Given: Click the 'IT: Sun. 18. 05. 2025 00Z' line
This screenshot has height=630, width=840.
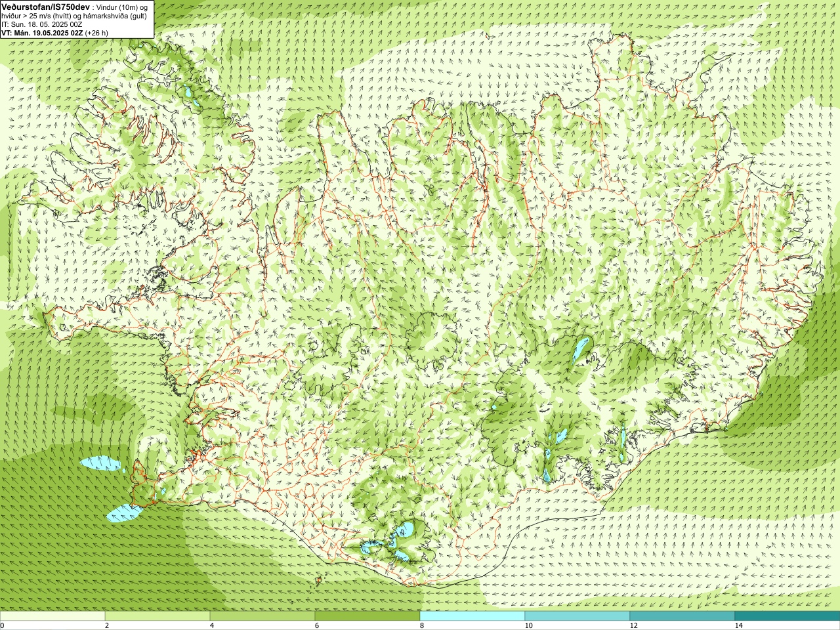Looking at the screenshot, I should click(42, 24).
